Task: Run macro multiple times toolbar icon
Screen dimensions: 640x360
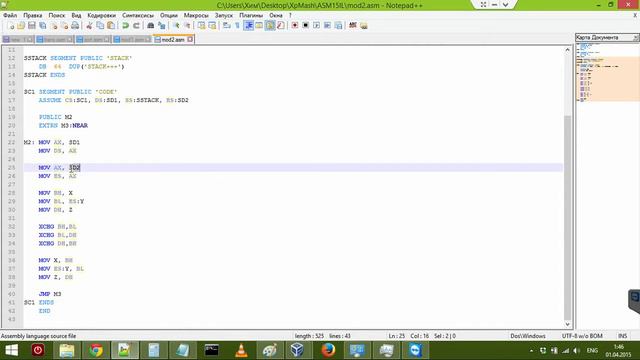Action: [x=327, y=25]
